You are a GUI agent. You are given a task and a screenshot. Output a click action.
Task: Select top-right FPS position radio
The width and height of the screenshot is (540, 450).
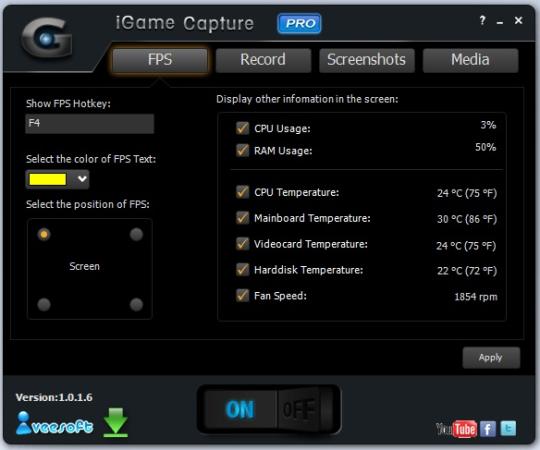tap(136, 234)
